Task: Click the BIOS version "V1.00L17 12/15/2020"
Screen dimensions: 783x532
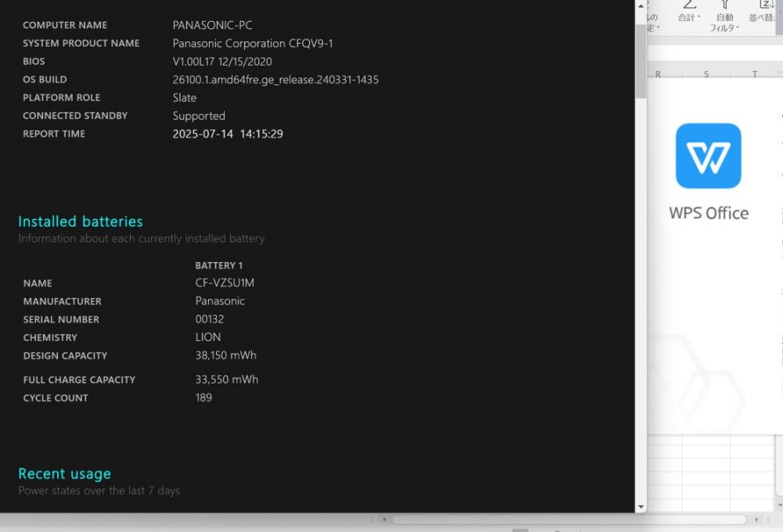Action: 222,61
